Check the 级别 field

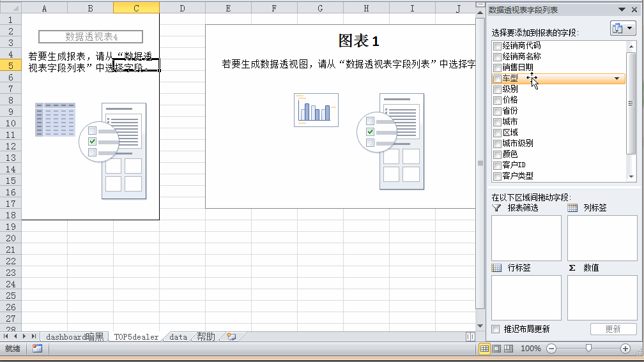click(x=497, y=89)
